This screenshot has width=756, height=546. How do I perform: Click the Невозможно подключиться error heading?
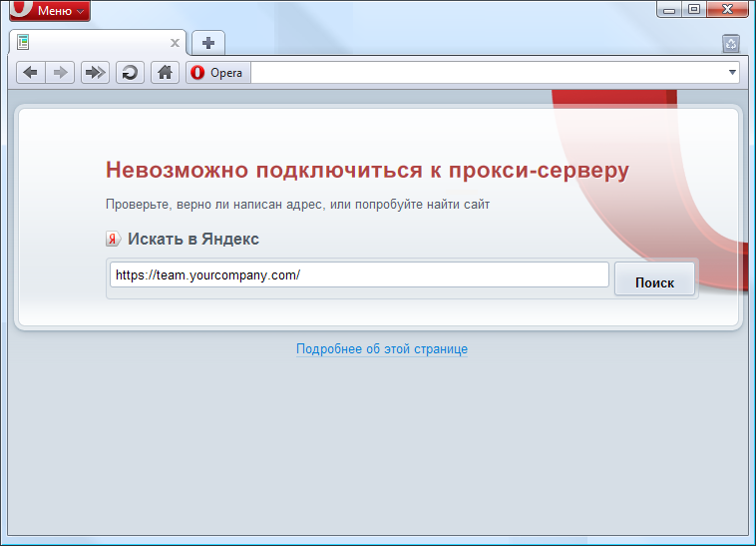(367, 170)
